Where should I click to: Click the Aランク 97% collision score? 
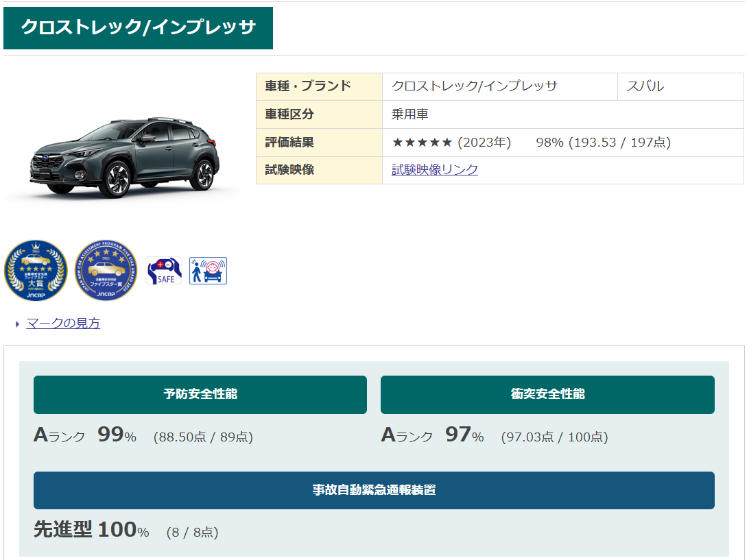pos(432,435)
